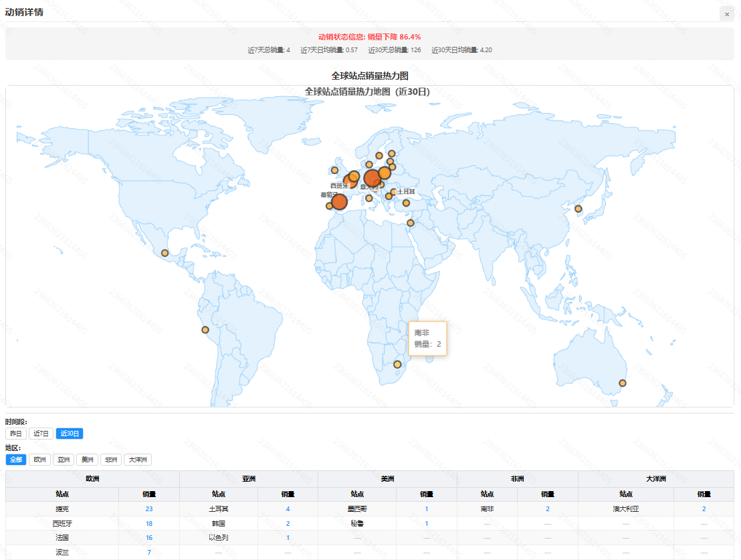Click the Australia sales bubble on map
The image size is (741, 560).
623,383
